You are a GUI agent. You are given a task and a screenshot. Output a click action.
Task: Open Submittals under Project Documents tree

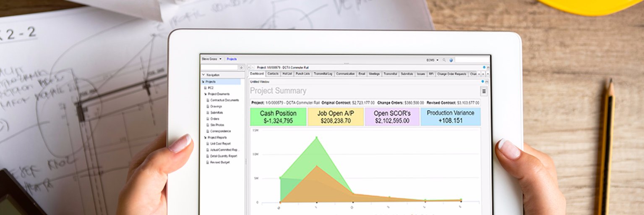(x=216, y=113)
